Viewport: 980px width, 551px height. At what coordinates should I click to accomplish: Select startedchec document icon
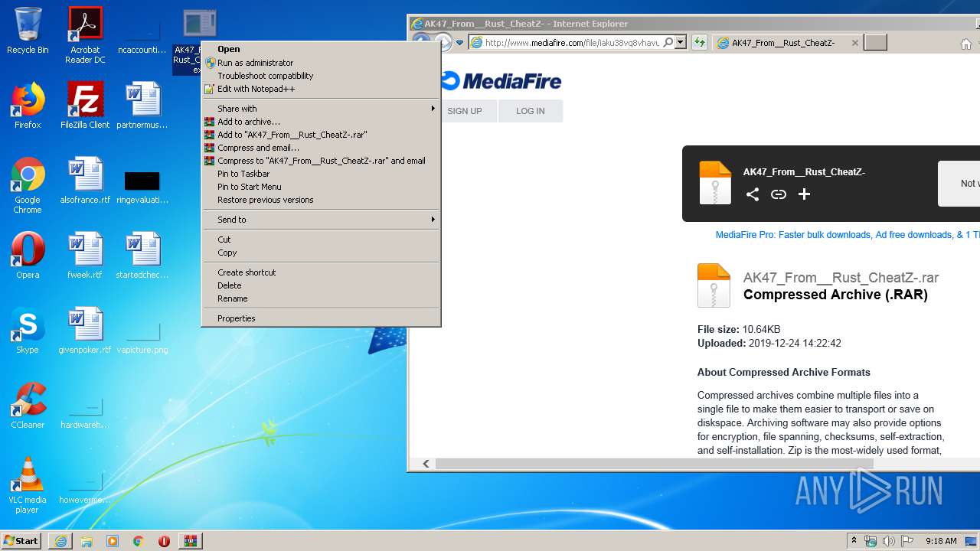pos(142,256)
